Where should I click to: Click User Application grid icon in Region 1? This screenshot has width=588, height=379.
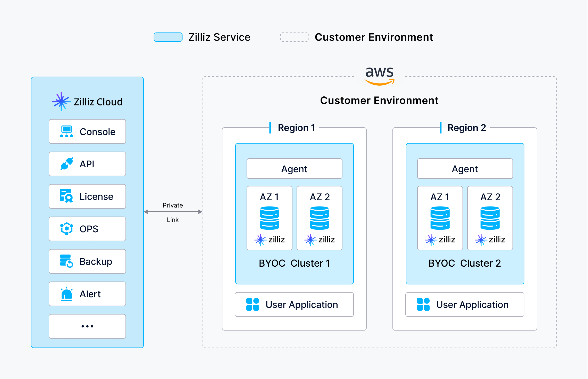point(253,304)
